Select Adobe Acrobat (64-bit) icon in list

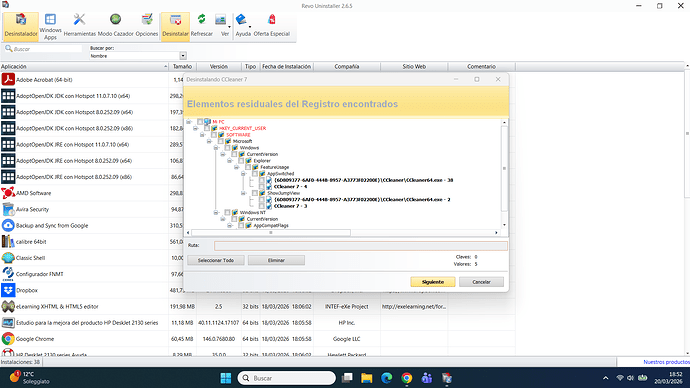tap(8, 80)
